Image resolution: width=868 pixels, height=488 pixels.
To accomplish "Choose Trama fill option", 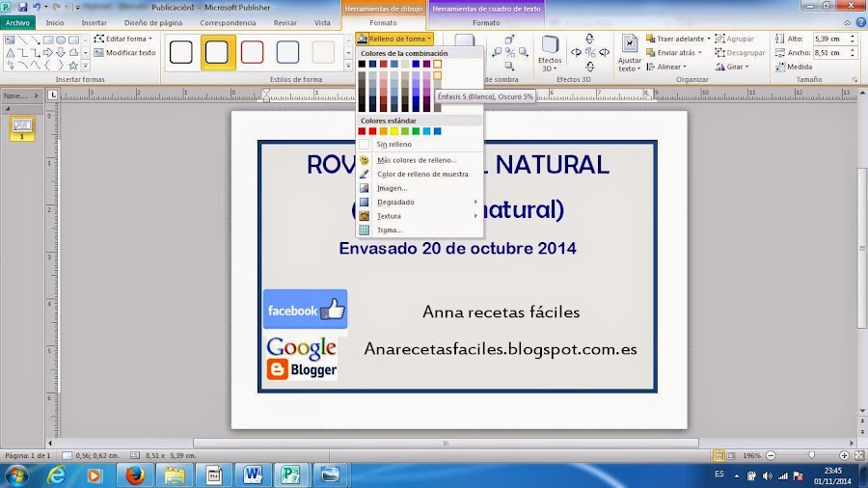I will click(420, 230).
